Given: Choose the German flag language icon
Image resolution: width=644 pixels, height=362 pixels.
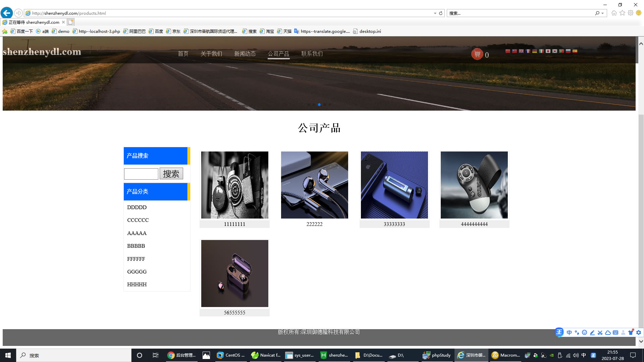Looking at the screenshot, I should tap(535, 51).
